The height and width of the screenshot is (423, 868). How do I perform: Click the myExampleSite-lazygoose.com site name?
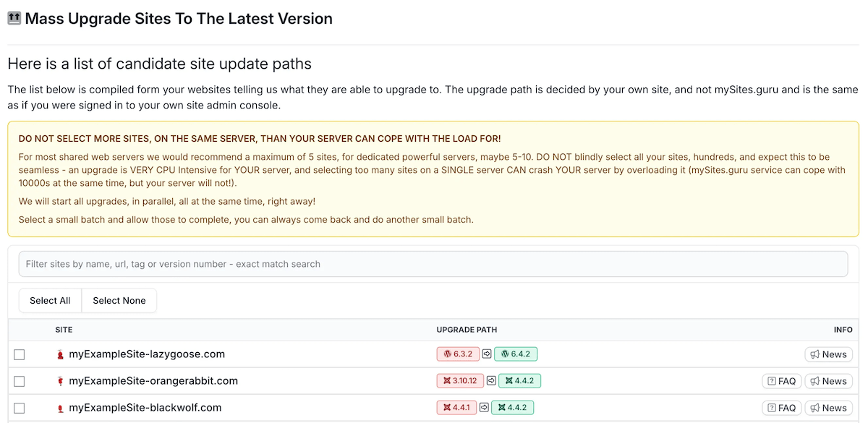click(x=147, y=354)
